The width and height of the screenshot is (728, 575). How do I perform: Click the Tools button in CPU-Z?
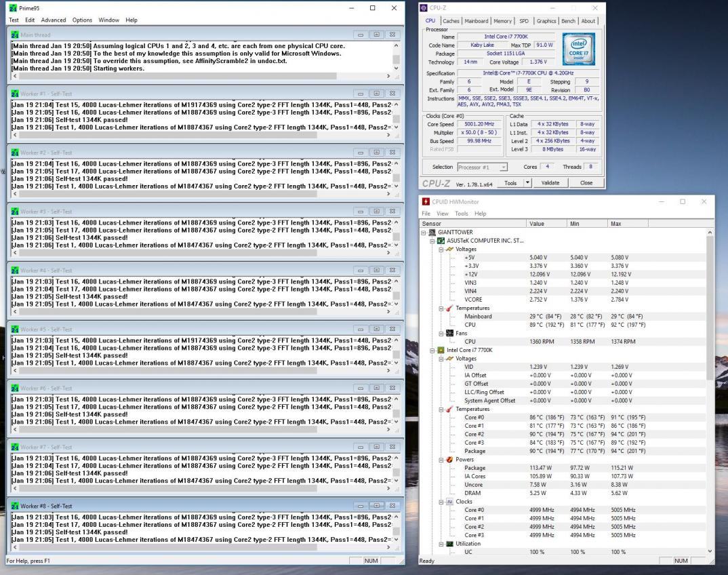pos(510,183)
